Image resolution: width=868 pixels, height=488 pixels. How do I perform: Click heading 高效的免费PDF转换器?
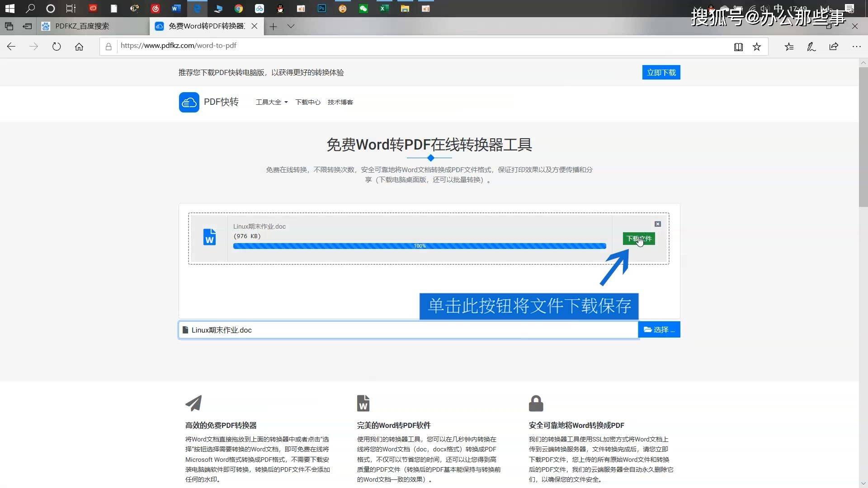point(221,425)
